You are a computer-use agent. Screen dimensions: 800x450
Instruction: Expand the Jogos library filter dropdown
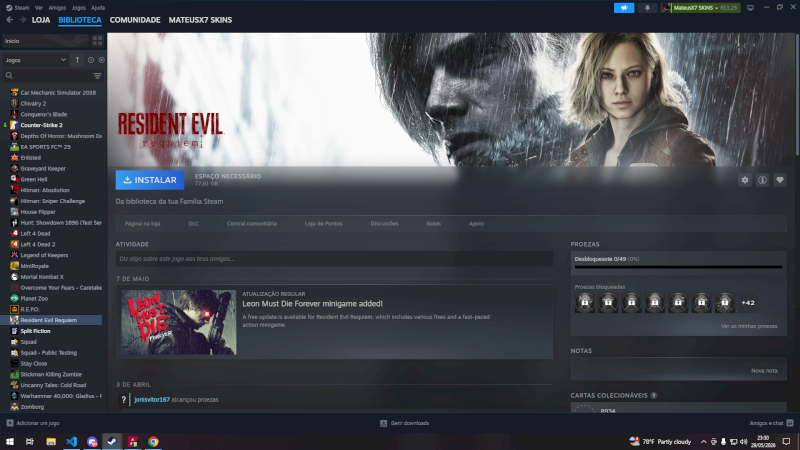35,60
